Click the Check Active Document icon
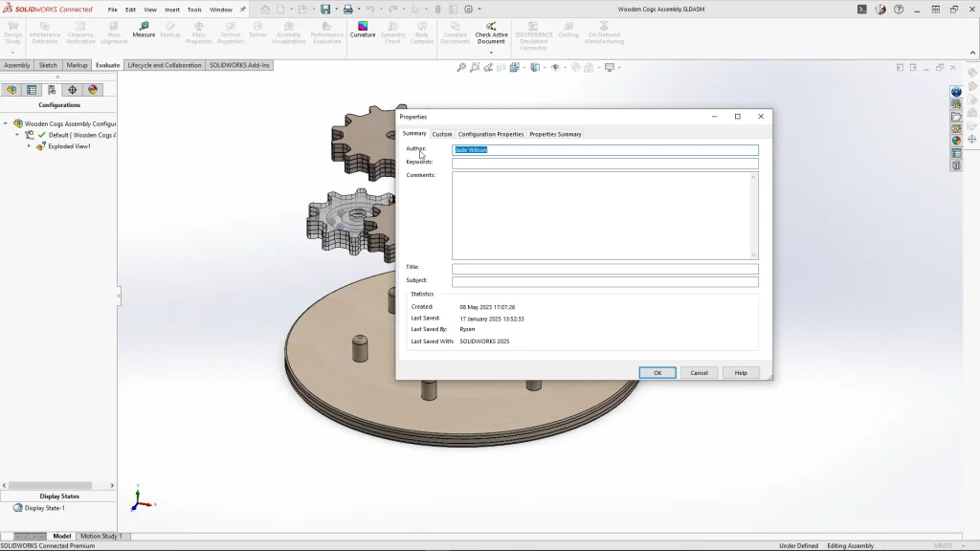This screenshot has width=980, height=551. [x=491, y=27]
